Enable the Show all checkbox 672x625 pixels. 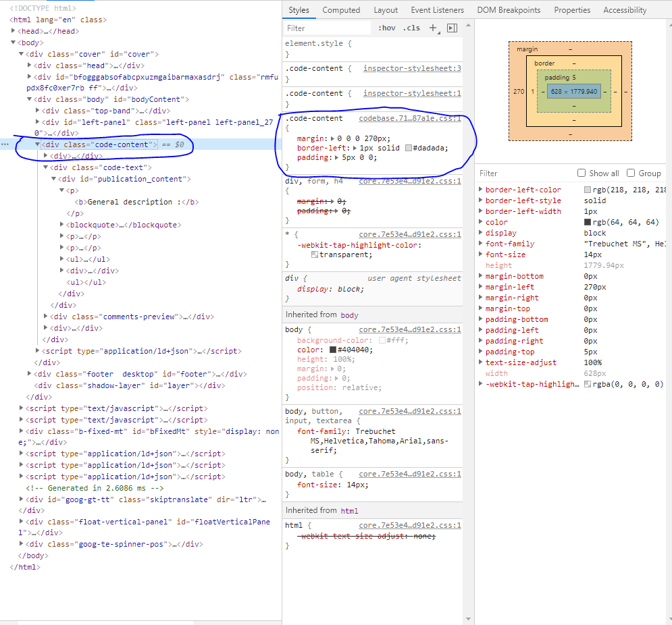click(x=581, y=173)
